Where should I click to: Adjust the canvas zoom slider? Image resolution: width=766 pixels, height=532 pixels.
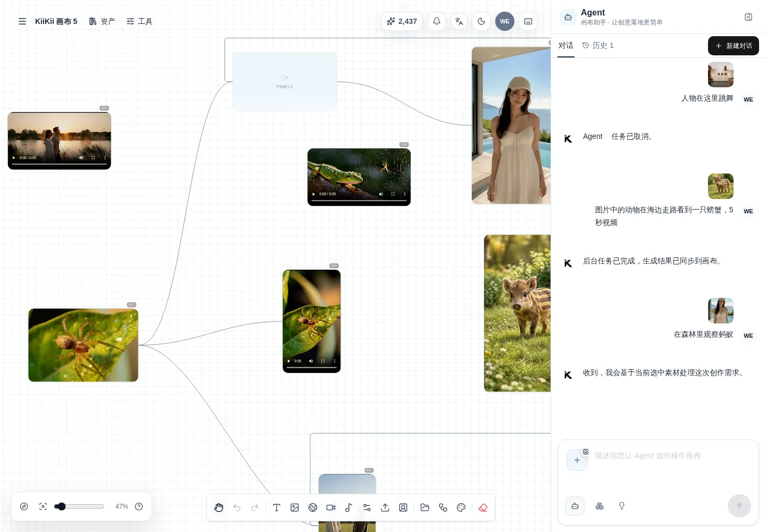pyautogui.click(x=79, y=506)
